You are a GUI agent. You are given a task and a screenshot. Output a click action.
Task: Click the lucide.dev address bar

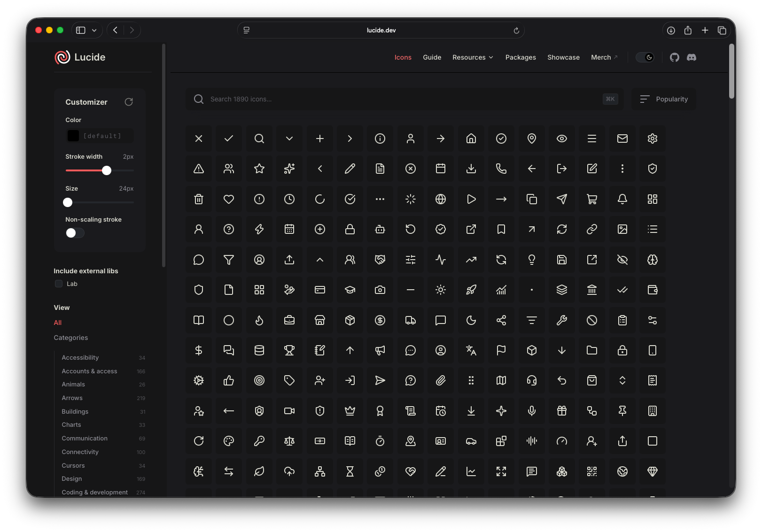[x=381, y=30]
